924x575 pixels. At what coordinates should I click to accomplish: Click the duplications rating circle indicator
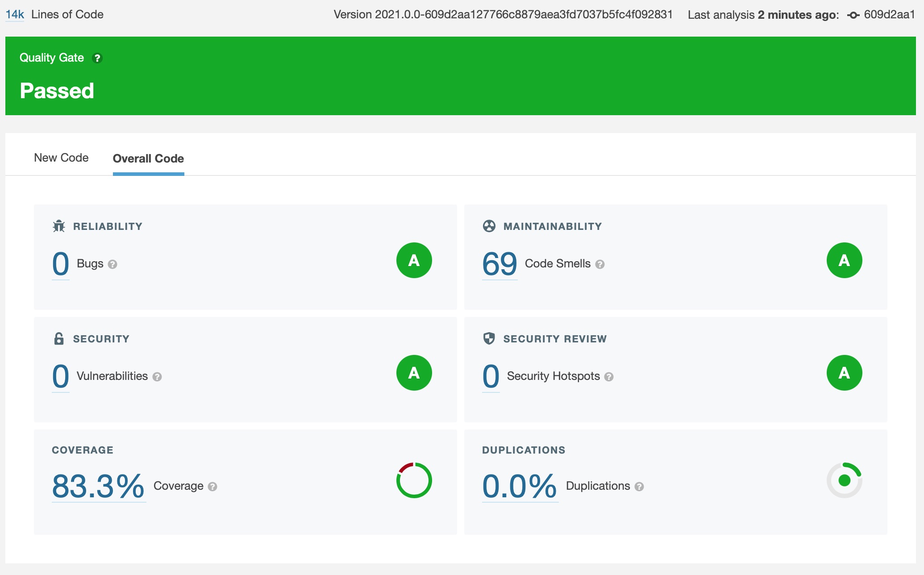click(844, 480)
